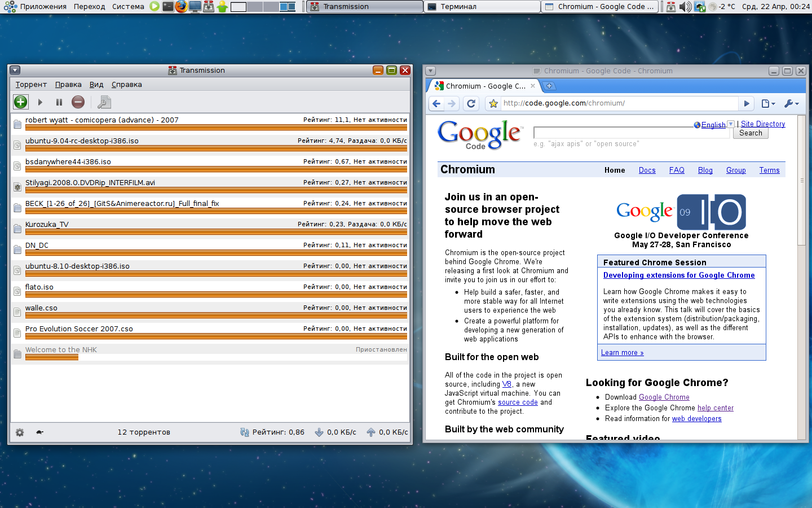Open the Торрент menu
812x508 pixels.
(31, 85)
